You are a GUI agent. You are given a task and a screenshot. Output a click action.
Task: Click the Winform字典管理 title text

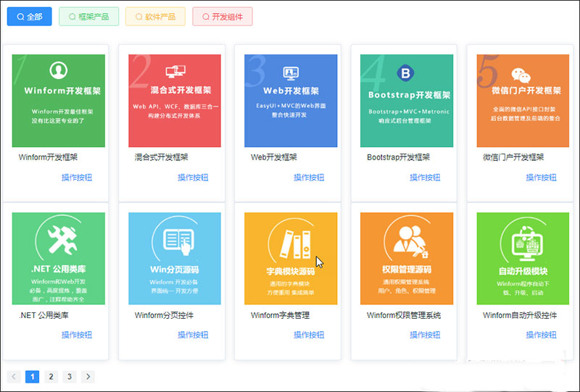tap(280, 315)
